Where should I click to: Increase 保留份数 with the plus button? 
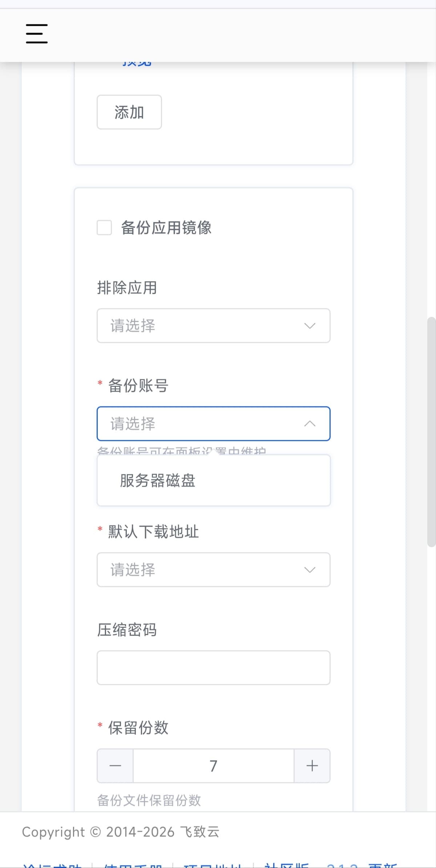pos(312,766)
